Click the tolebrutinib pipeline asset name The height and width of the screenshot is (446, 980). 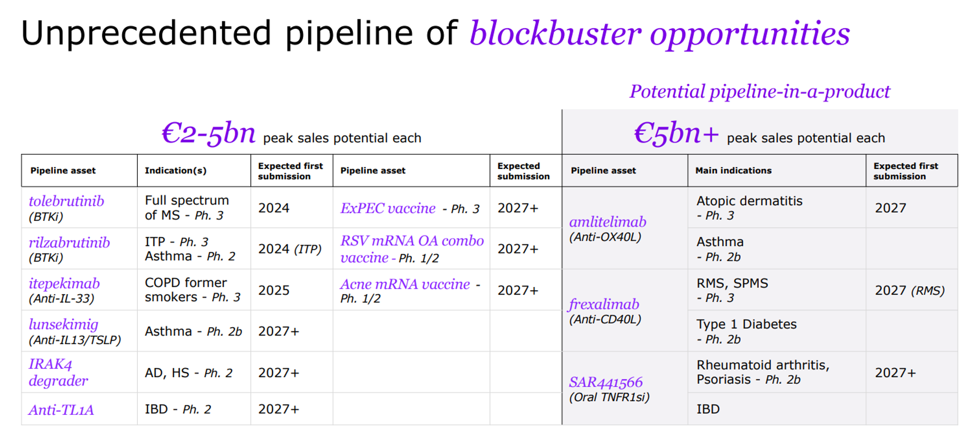click(66, 202)
